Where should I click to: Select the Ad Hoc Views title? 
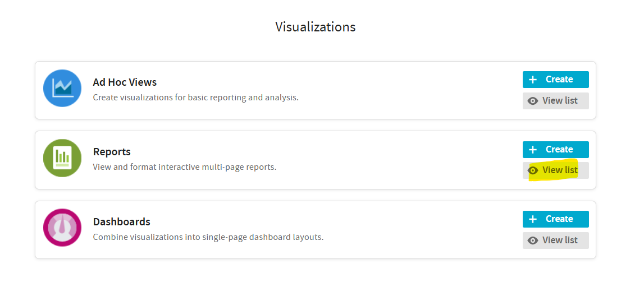pyautogui.click(x=125, y=82)
